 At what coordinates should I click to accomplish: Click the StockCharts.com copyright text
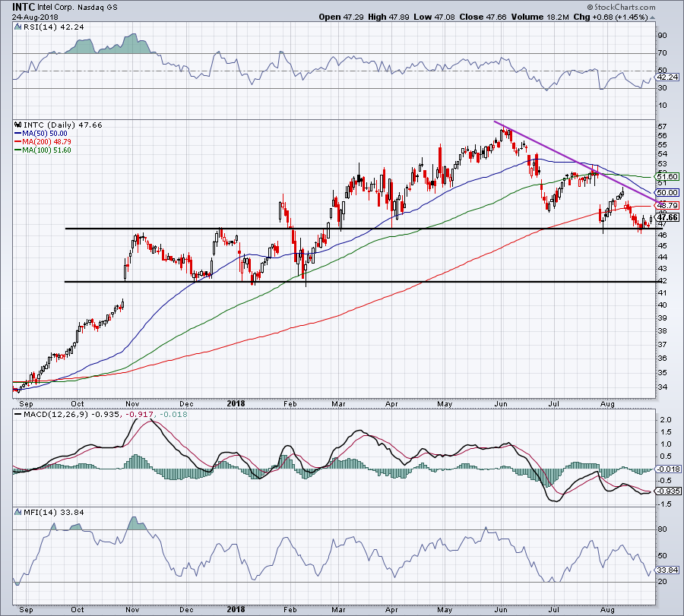(x=621, y=7)
